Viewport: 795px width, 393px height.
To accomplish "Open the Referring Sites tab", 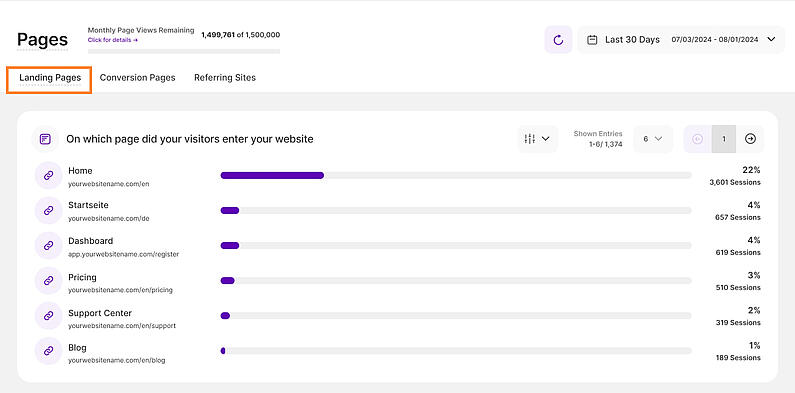I will tap(225, 78).
